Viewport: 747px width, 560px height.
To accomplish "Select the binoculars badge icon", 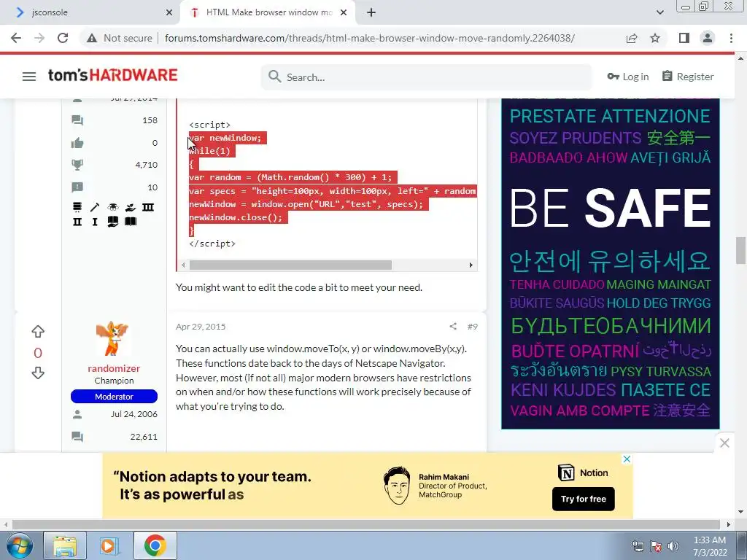I will 113,206.
